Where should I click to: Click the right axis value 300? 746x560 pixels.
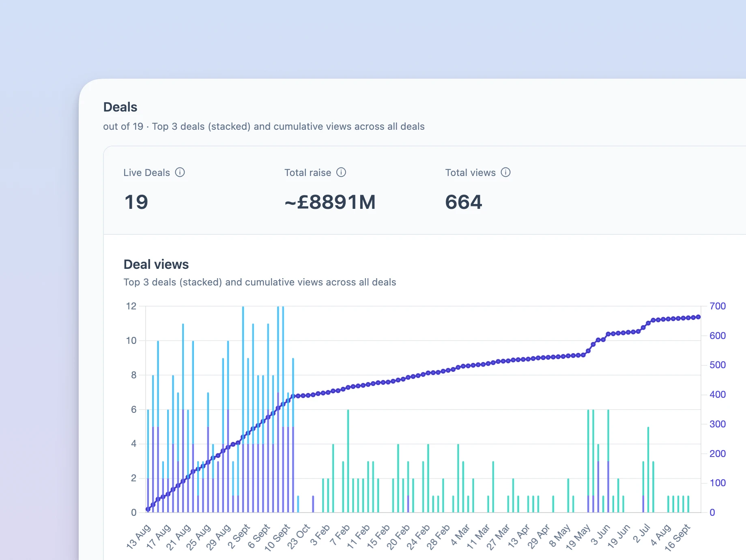click(718, 424)
